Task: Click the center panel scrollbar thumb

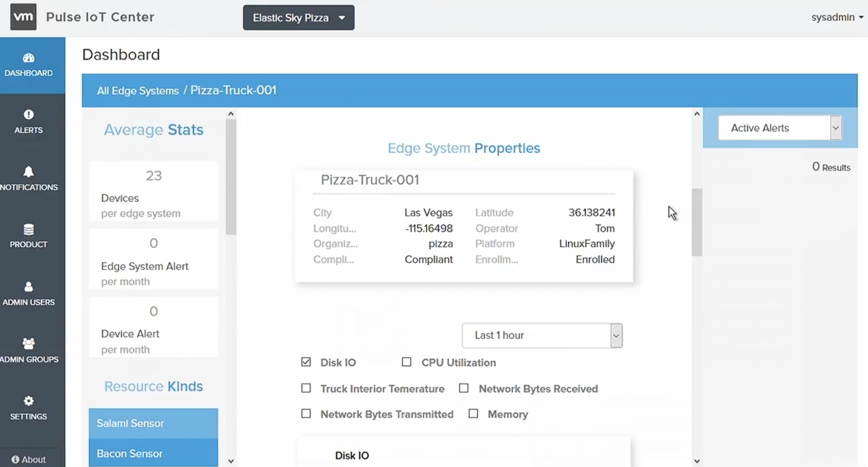Action: (697, 222)
